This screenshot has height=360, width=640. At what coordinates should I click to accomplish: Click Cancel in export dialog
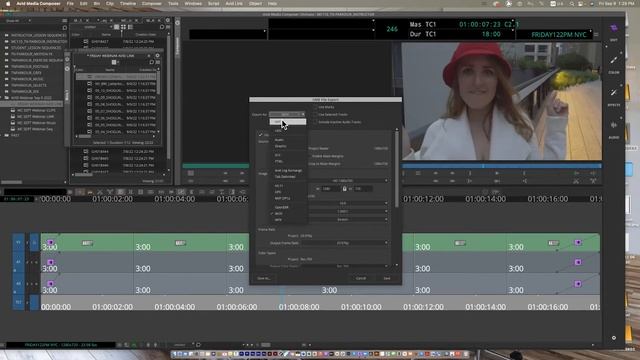click(x=361, y=278)
